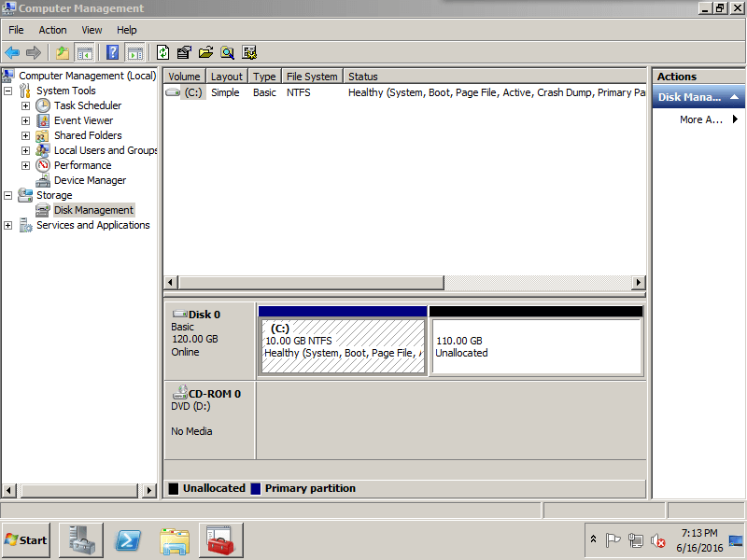The image size is (747, 560).
Task: Open the Help question mark icon
Action: 112,52
